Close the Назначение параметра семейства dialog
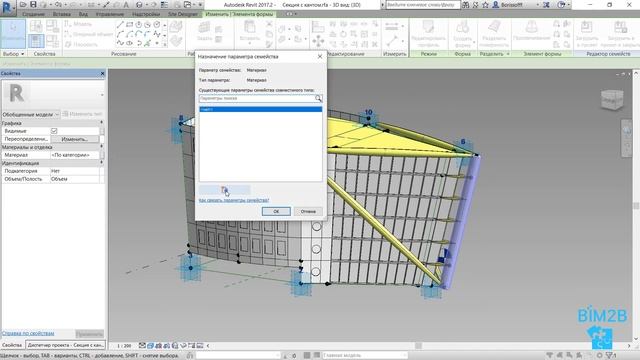Viewport: 640px width, 360px height. (x=320, y=57)
